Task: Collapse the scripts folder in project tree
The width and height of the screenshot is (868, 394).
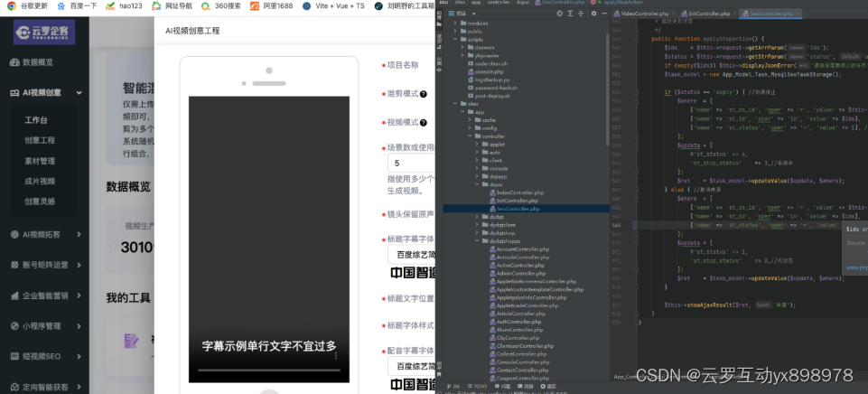Action: pyautogui.click(x=455, y=40)
